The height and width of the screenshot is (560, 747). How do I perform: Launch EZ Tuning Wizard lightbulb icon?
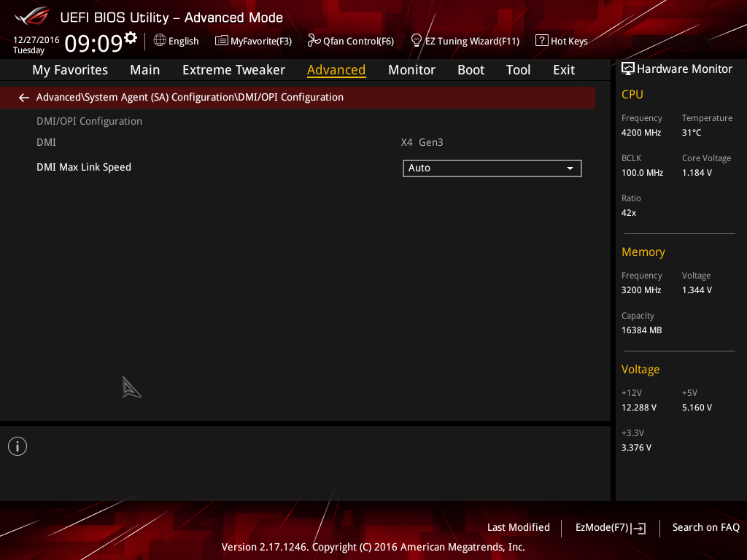[x=417, y=41]
